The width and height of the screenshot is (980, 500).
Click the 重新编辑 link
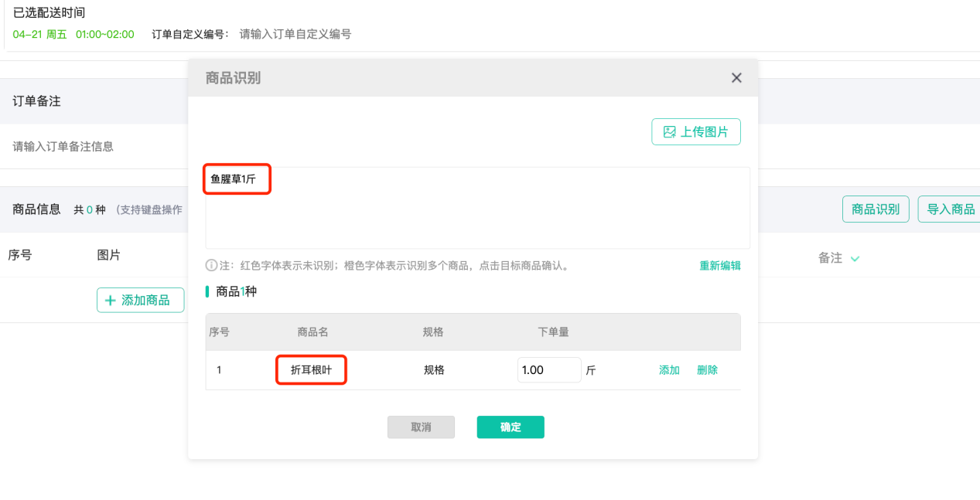click(719, 266)
